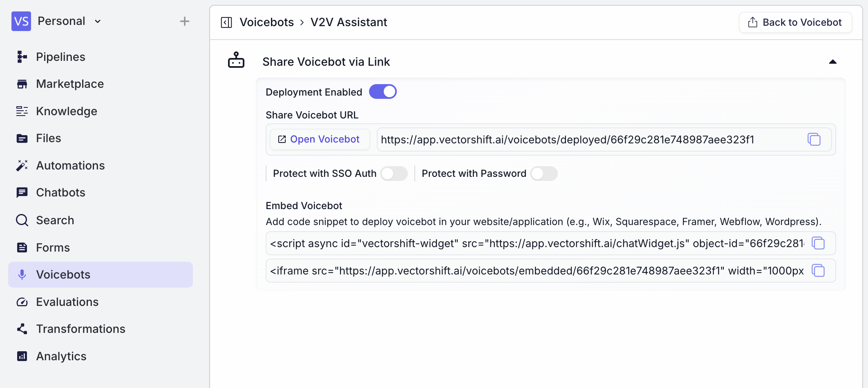Disable the Deployment Enabled toggle
The image size is (868, 388).
click(383, 91)
